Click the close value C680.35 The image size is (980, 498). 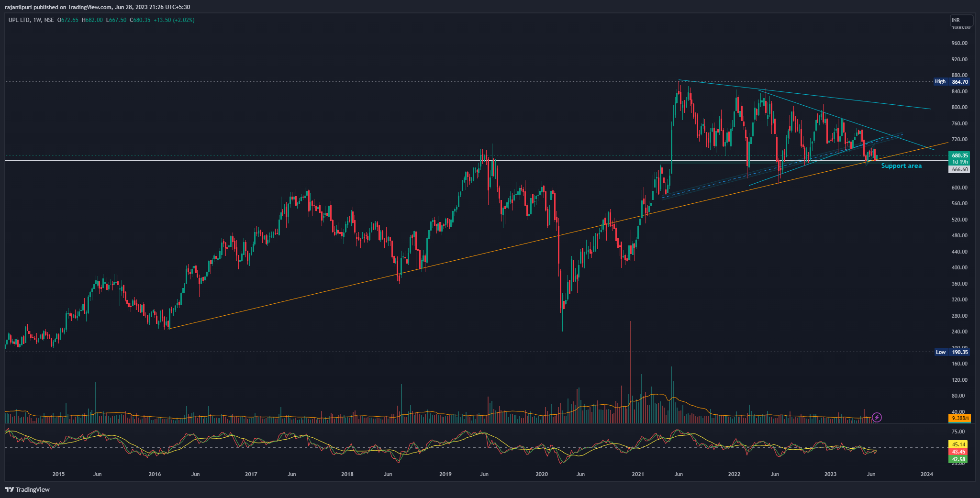click(140, 20)
